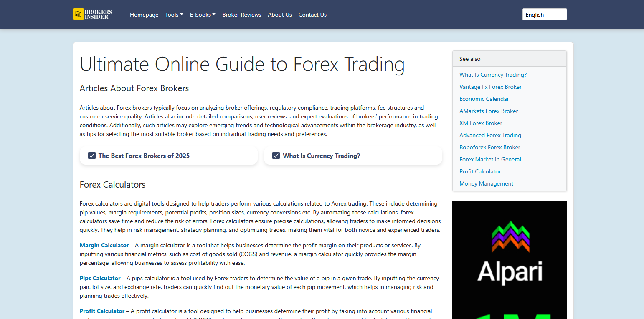Open sidebar link Profit Calculator
The image size is (644, 319).
(480, 171)
